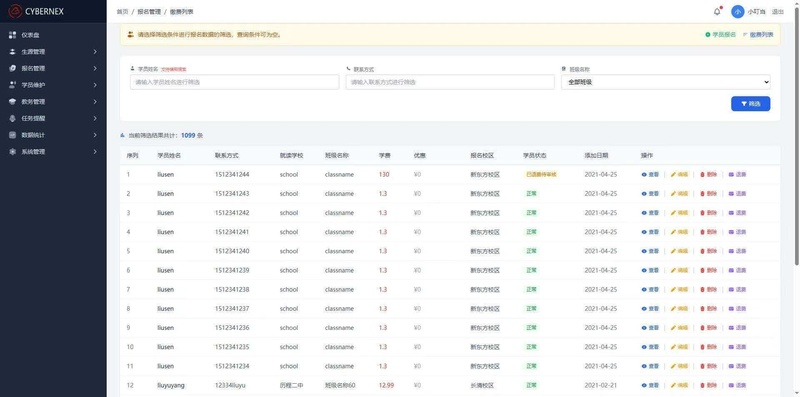Click the 班级名称60 cell
Viewport: 800px width, 397px height.
click(340, 385)
